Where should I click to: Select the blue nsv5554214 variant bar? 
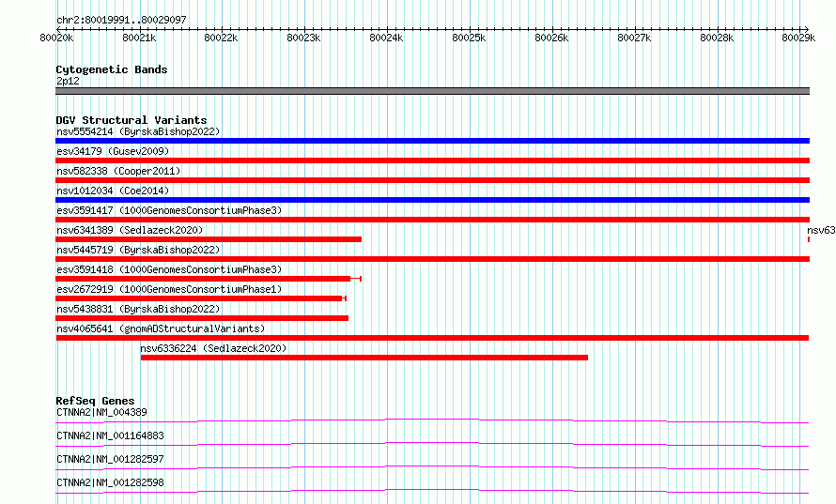point(432,141)
